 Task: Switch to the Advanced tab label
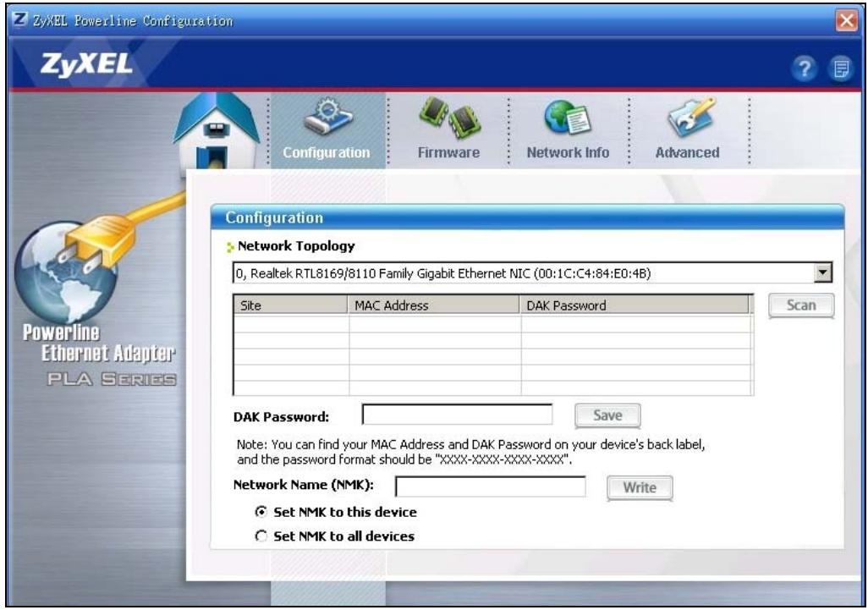688,152
